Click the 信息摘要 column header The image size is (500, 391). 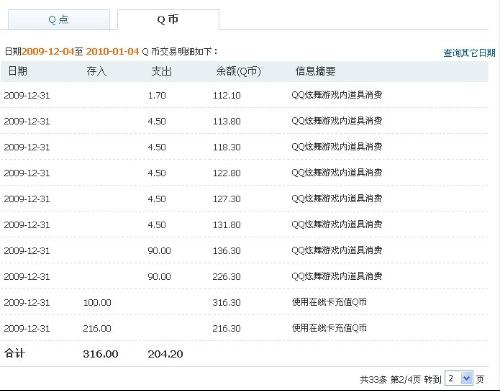(x=315, y=71)
